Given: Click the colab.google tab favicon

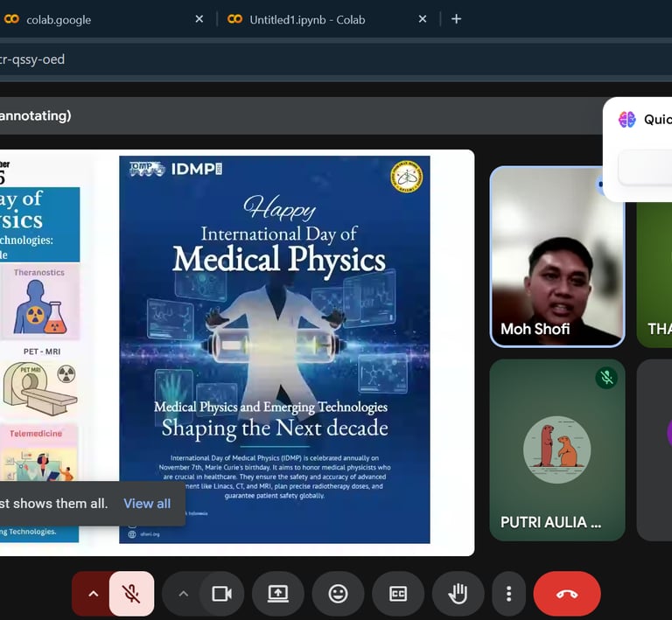Looking at the screenshot, I should 11,19.
